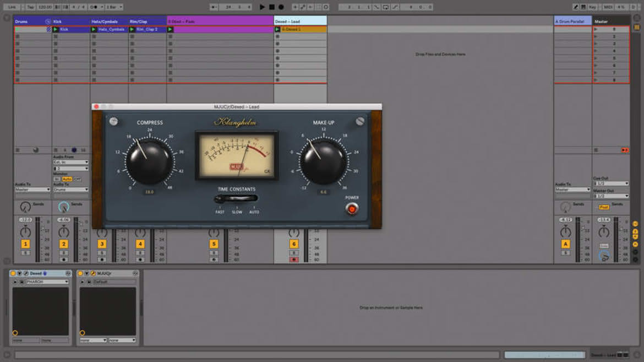Launch the Dexed – Pads clip in the first row
The height and width of the screenshot is (362, 644).
click(170, 29)
